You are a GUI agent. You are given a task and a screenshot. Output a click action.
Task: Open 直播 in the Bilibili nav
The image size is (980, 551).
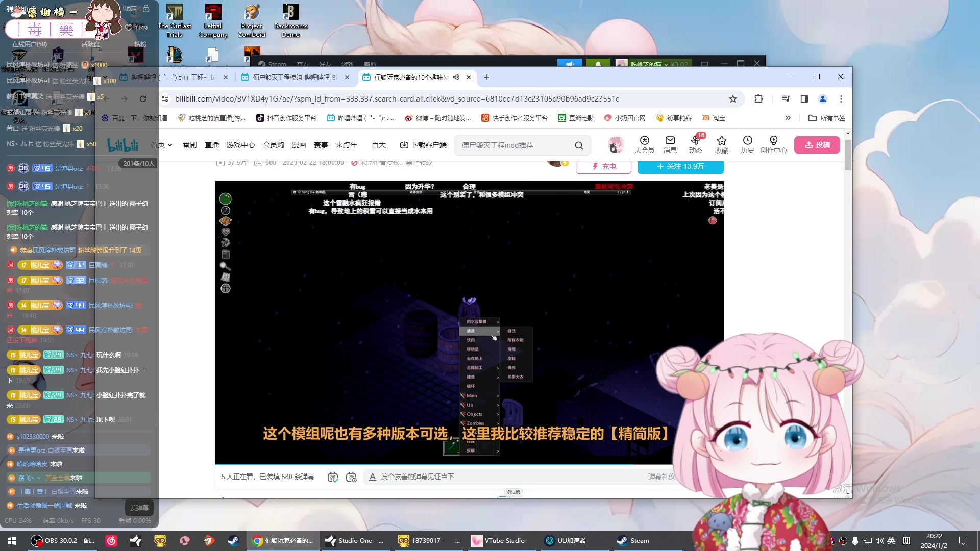tap(212, 145)
